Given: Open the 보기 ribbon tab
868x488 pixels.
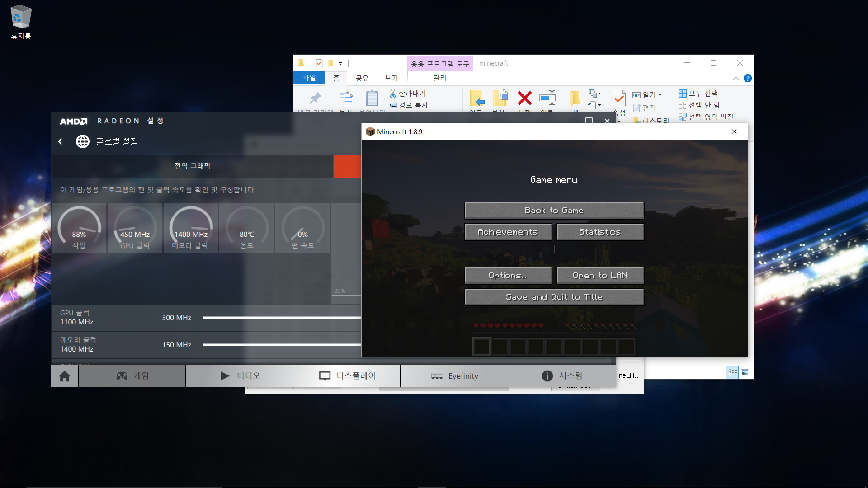Looking at the screenshot, I should pyautogui.click(x=391, y=78).
